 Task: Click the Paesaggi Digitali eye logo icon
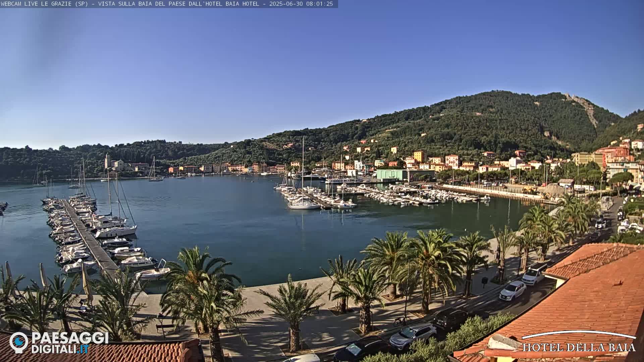tap(19, 342)
